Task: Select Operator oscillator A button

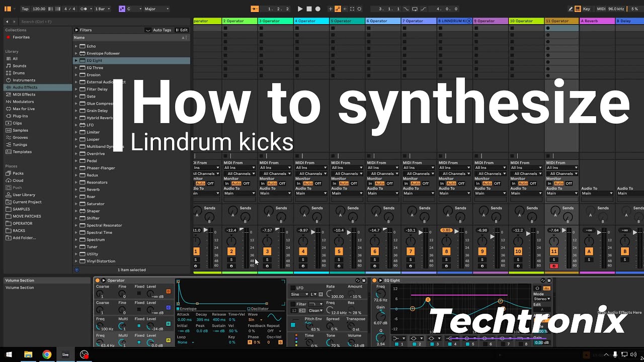Action: (x=168, y=340)
